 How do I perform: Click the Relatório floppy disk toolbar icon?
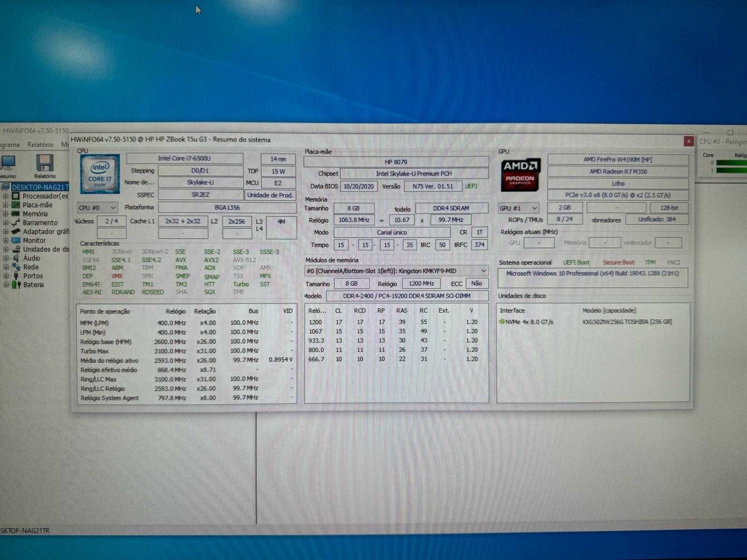point(44,163)
